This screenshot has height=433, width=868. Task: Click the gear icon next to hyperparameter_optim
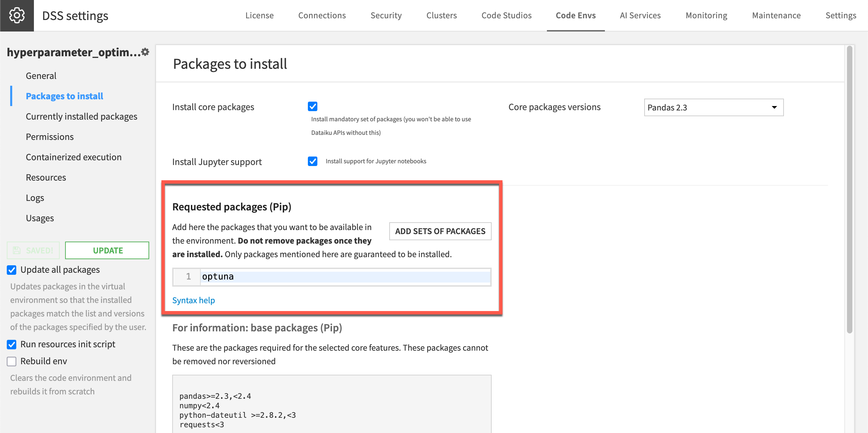(145, 52)
